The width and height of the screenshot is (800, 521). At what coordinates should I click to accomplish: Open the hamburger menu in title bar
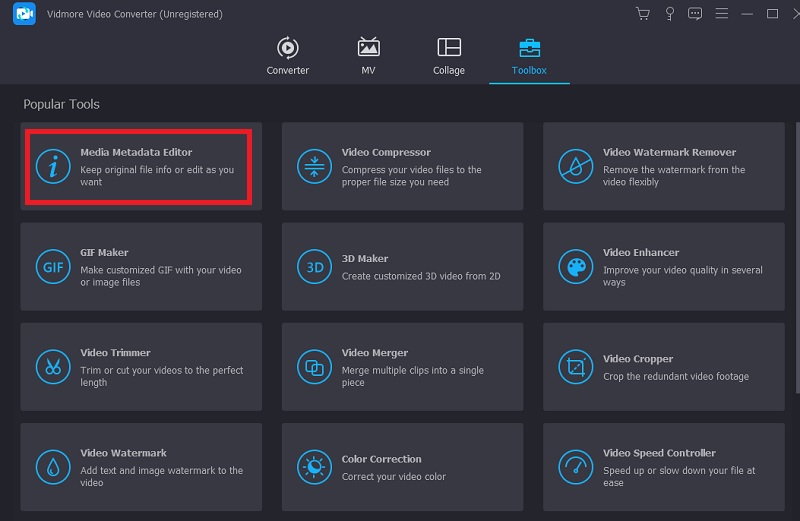point(720,14)
